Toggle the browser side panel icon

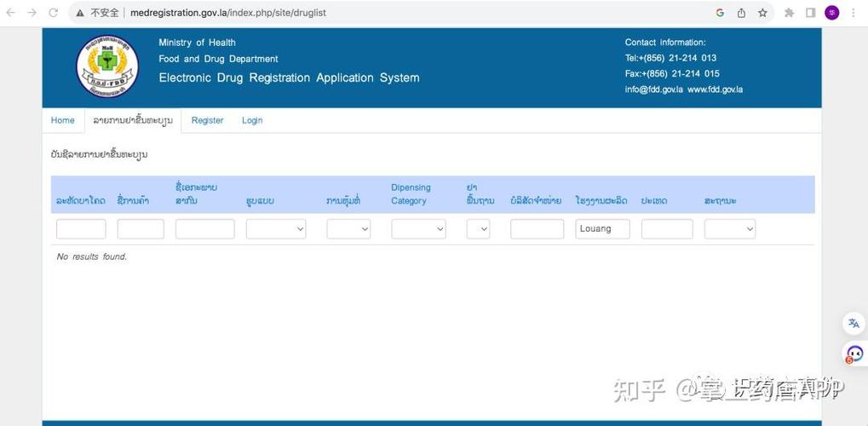coord(810,13)
